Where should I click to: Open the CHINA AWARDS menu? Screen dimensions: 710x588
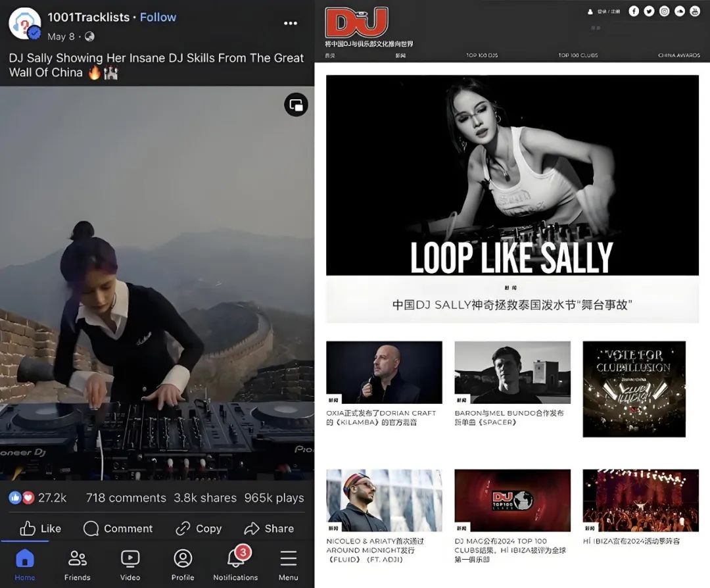point(678,55)
